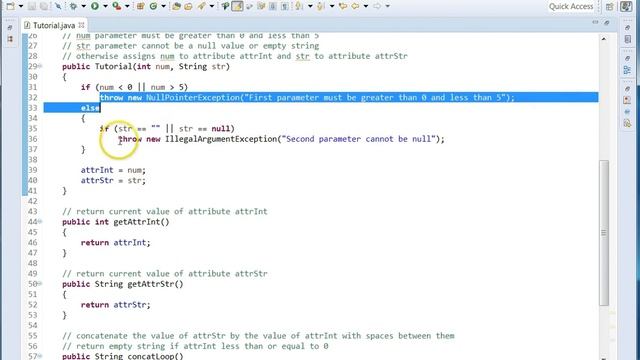Minimize the editor area
Viewport: 640px width, 360px height.
[x=595, y=22]
